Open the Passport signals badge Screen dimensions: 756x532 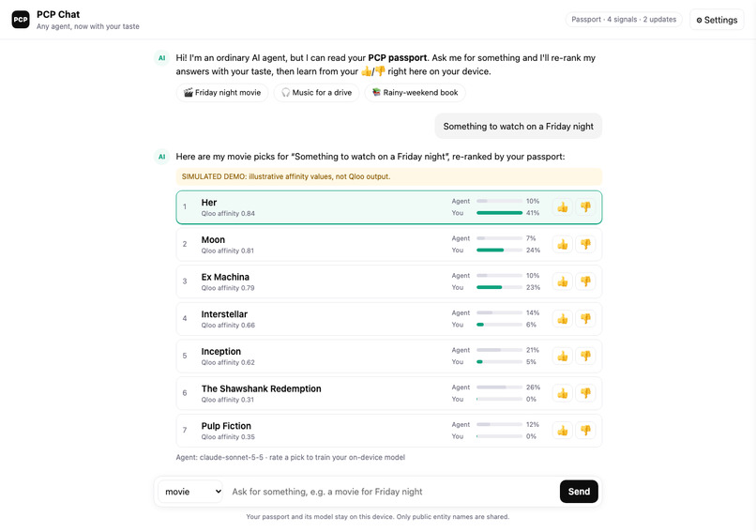click(624, 20)
